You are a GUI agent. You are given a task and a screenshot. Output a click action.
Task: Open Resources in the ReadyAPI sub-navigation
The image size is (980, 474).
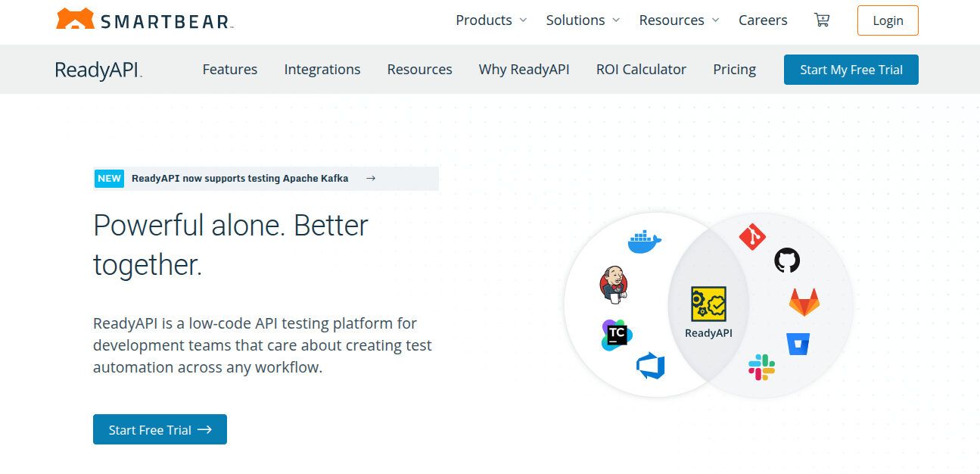pyautogui.click(x=420, y=70)
